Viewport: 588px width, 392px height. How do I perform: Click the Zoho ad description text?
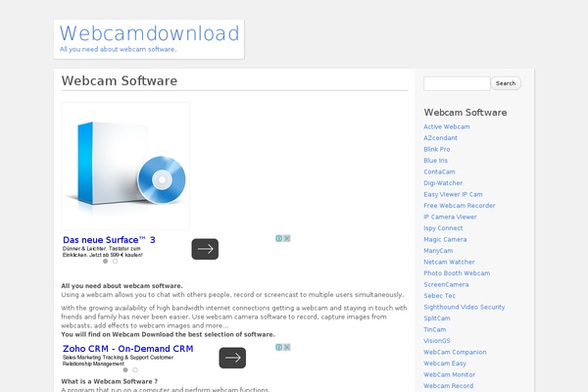click(118, 361)
